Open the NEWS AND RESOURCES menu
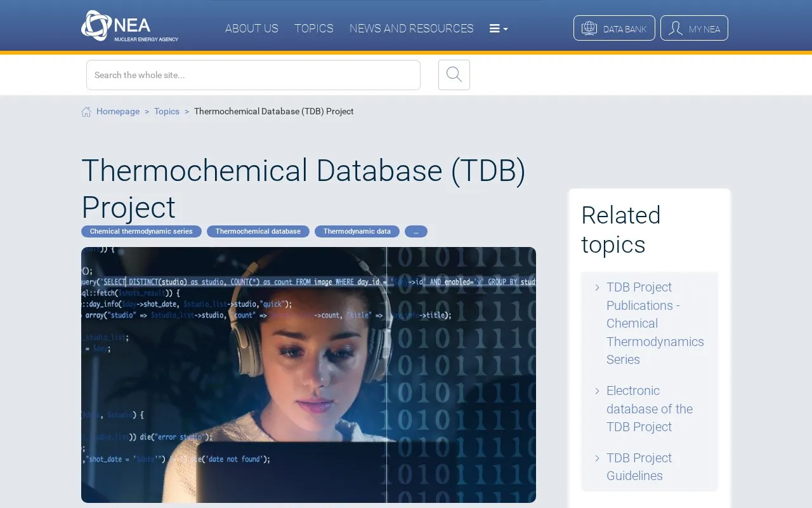 click(412, 29)
